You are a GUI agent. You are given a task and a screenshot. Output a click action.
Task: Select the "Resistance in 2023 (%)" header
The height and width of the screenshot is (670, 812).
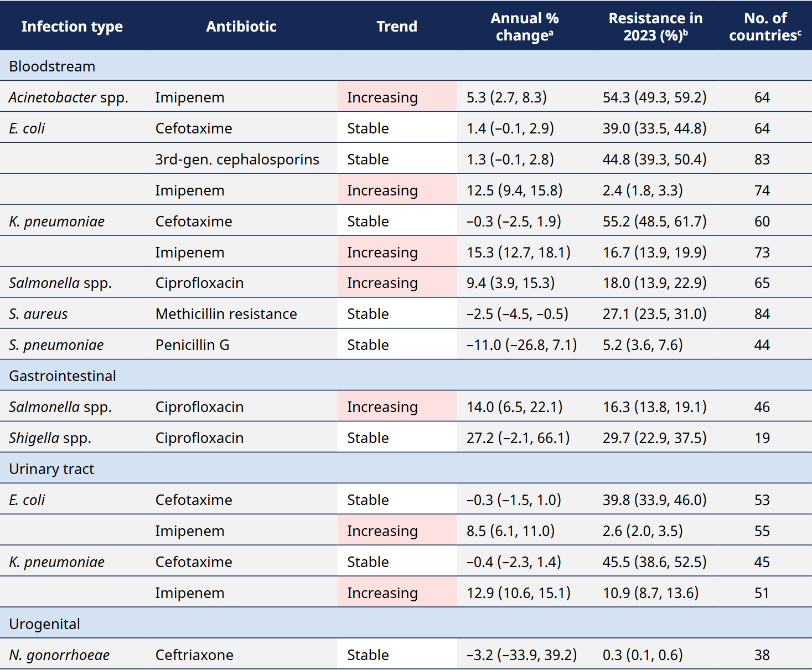[x=655, y=27]
